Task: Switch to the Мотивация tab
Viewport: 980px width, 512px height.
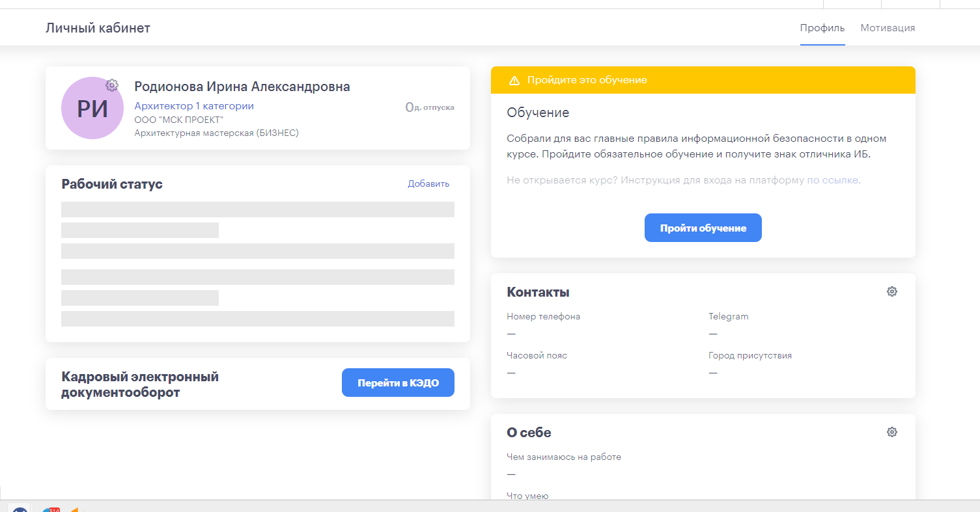Action: coord(888,28)
